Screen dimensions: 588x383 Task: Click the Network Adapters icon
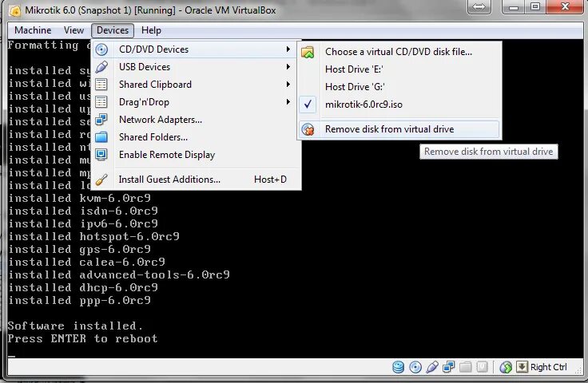pos(101,120)
